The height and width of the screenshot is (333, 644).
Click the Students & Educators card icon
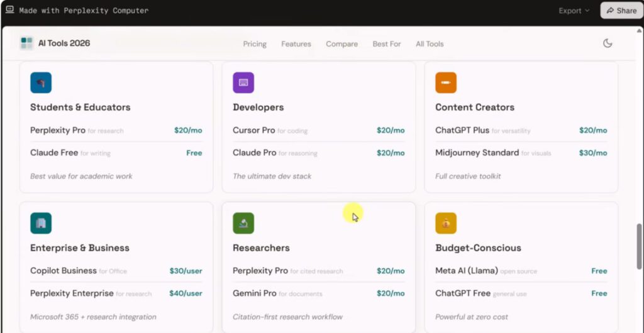click(x=41, y=83)
